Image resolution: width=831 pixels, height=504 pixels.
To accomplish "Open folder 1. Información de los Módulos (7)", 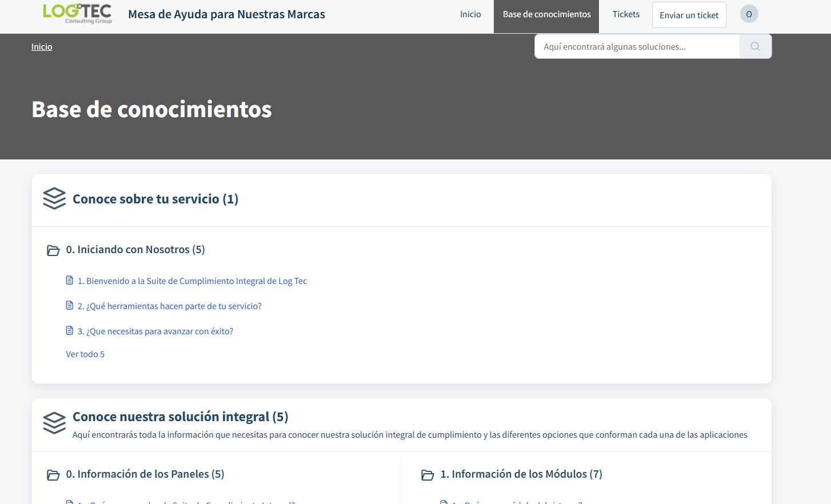I will 521,474.
